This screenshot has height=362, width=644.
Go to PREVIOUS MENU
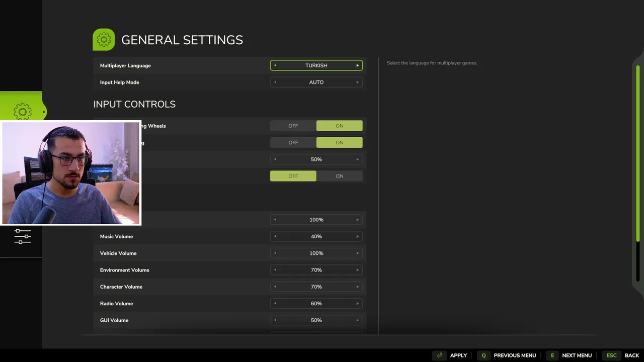coord(515,355)
